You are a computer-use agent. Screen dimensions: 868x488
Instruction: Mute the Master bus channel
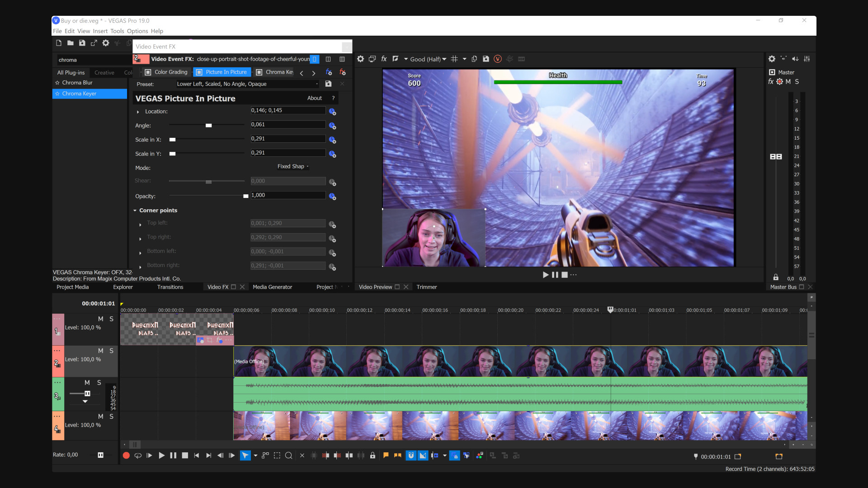(x=788, y=82)
